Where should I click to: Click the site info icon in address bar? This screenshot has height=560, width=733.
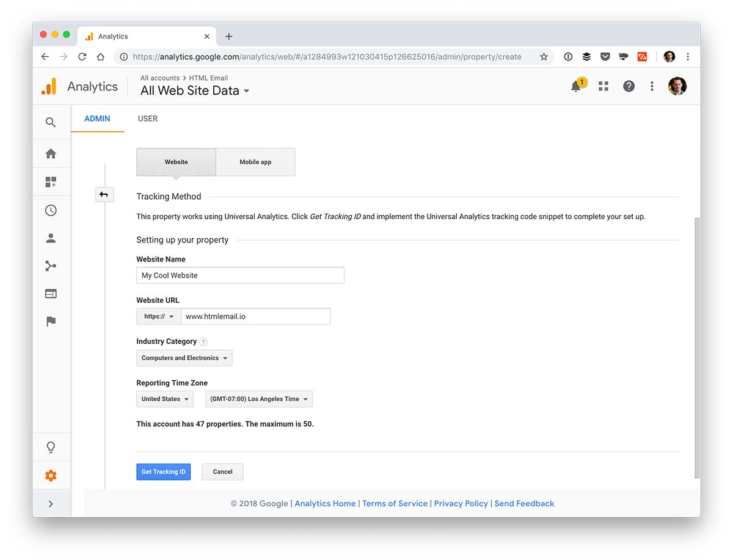123,57
